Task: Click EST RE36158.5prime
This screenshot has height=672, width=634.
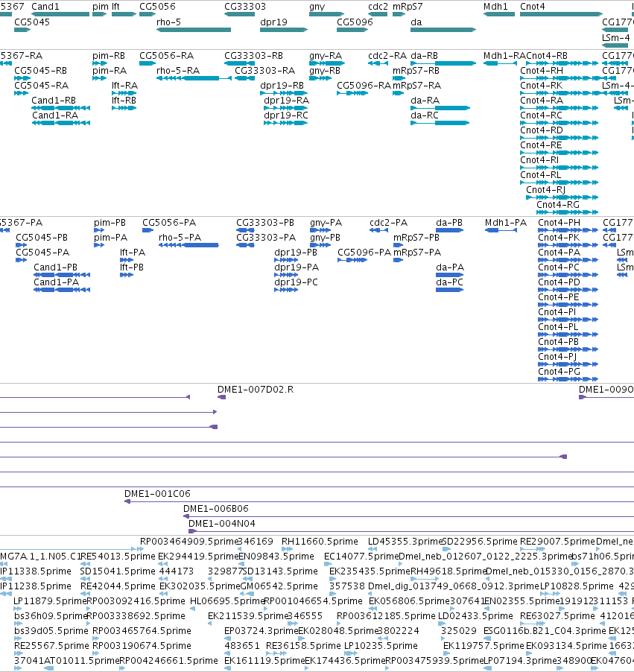Action: coord(303,645)
